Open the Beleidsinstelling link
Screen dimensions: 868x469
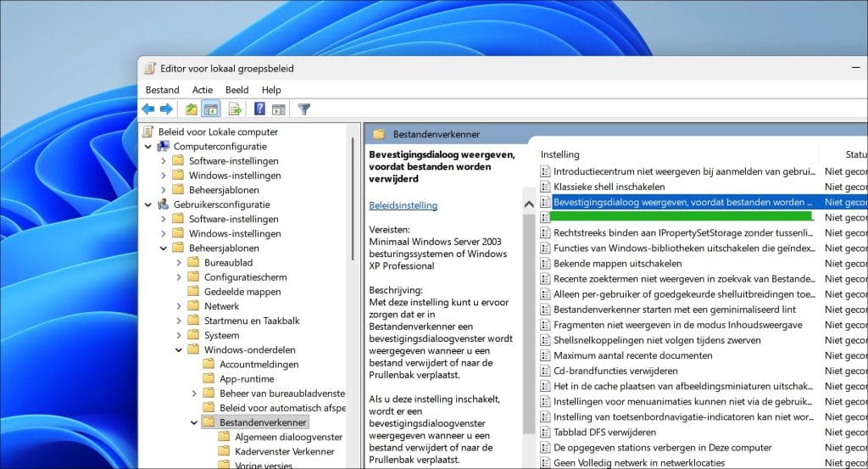click(403, 205)
